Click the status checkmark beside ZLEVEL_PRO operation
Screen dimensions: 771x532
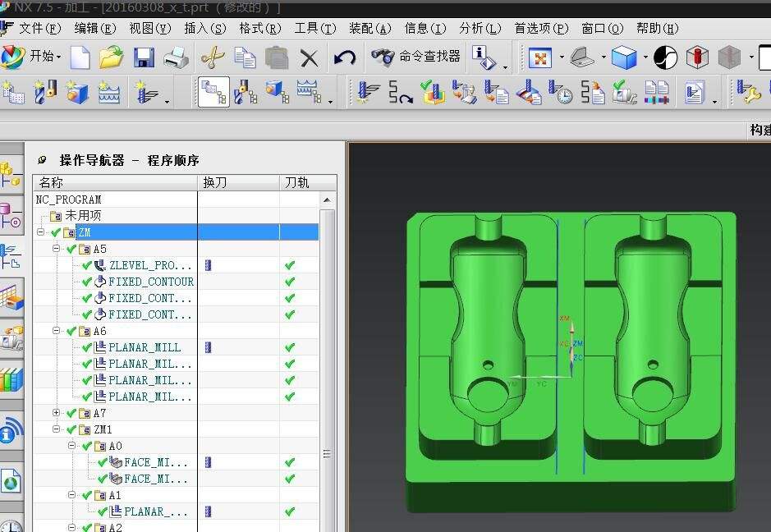pyautogui.click(x=87, y=265)
